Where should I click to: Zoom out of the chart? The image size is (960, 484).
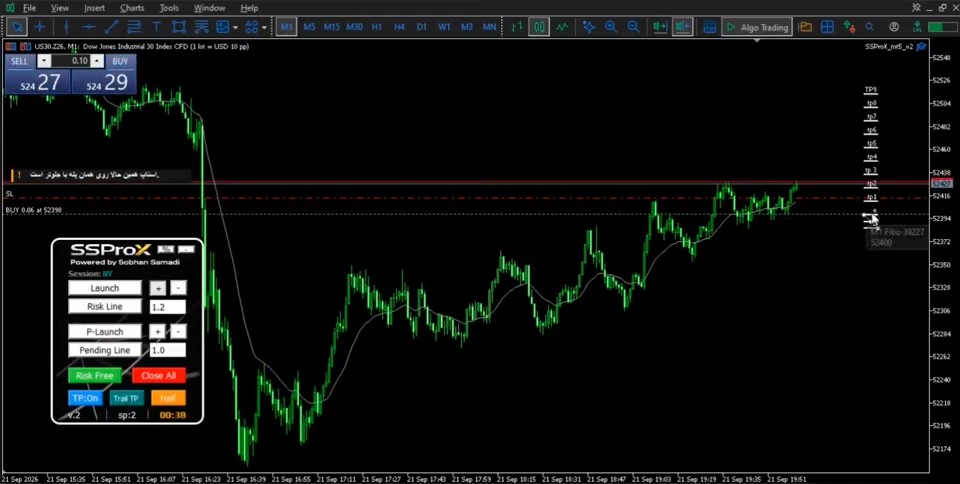pos(634,27)
